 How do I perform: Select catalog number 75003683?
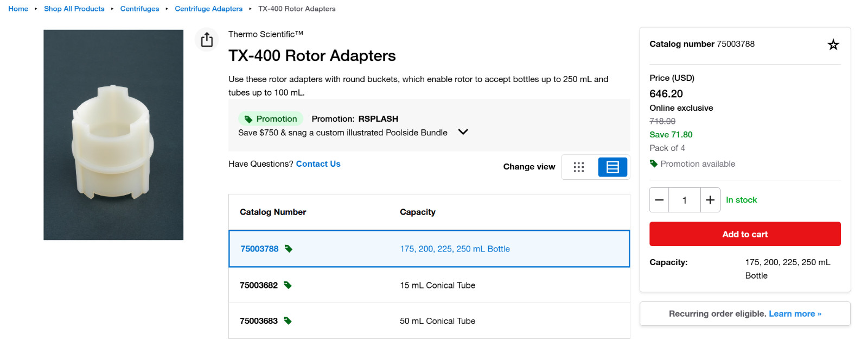point(259,321)
